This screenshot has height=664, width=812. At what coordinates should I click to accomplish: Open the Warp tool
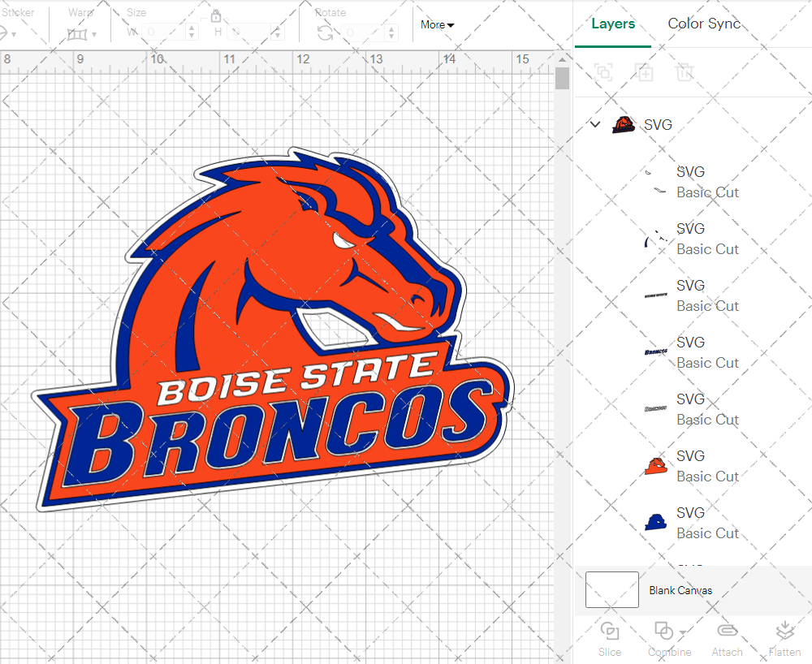click(x=79, y=34)
